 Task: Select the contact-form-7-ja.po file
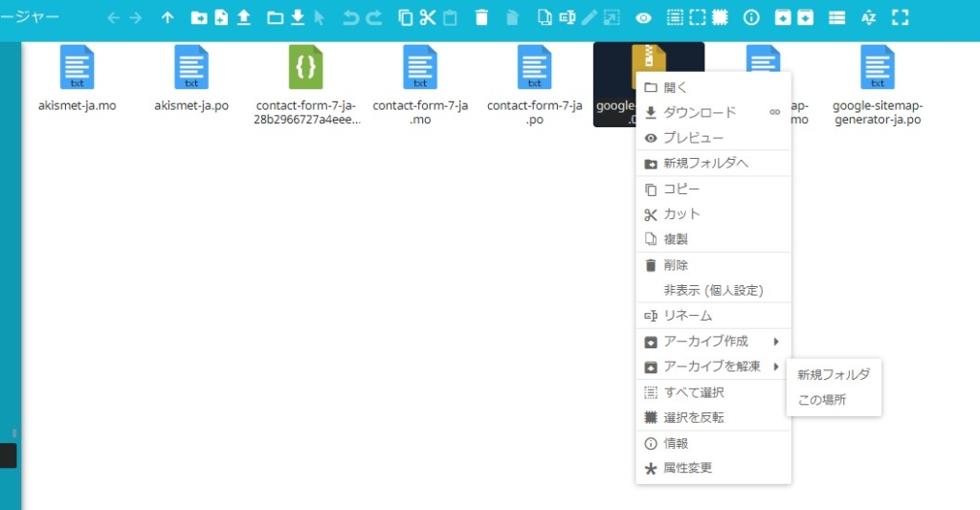point(534,85)
